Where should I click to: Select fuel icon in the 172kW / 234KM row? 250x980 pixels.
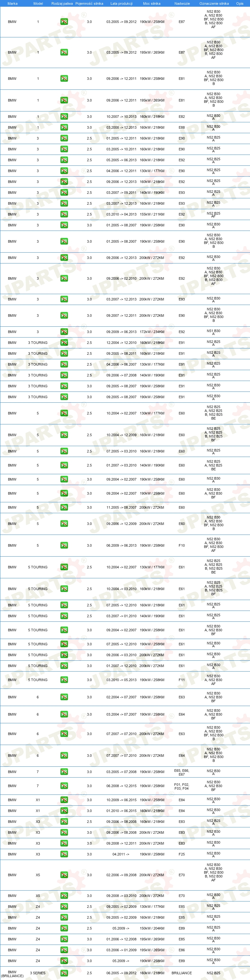[64, 332]
